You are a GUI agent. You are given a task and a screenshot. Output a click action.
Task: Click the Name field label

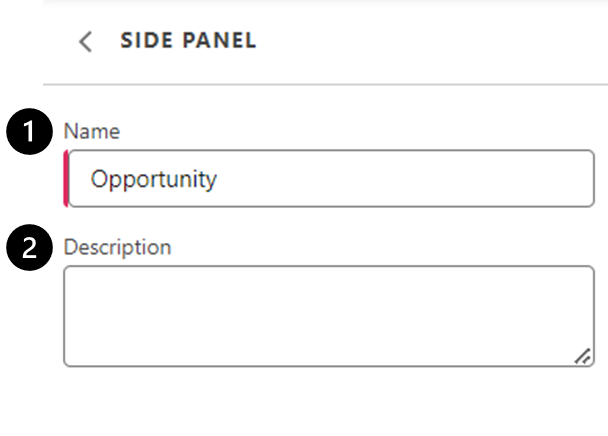[x=91, y=131]
